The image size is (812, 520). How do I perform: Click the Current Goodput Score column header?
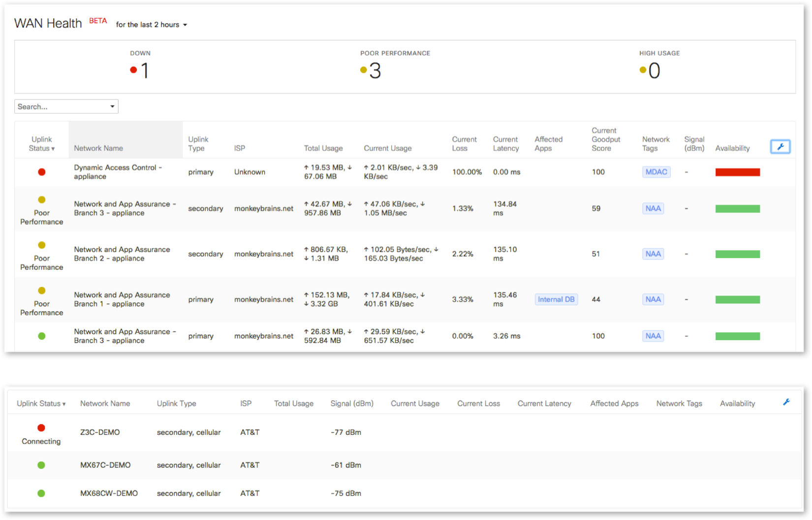click(606, 139)
